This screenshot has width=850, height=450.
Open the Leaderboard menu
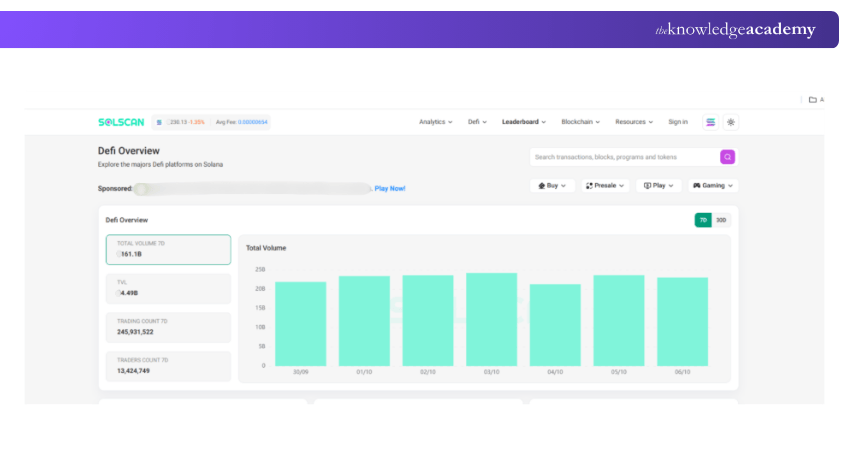[524, 122]
